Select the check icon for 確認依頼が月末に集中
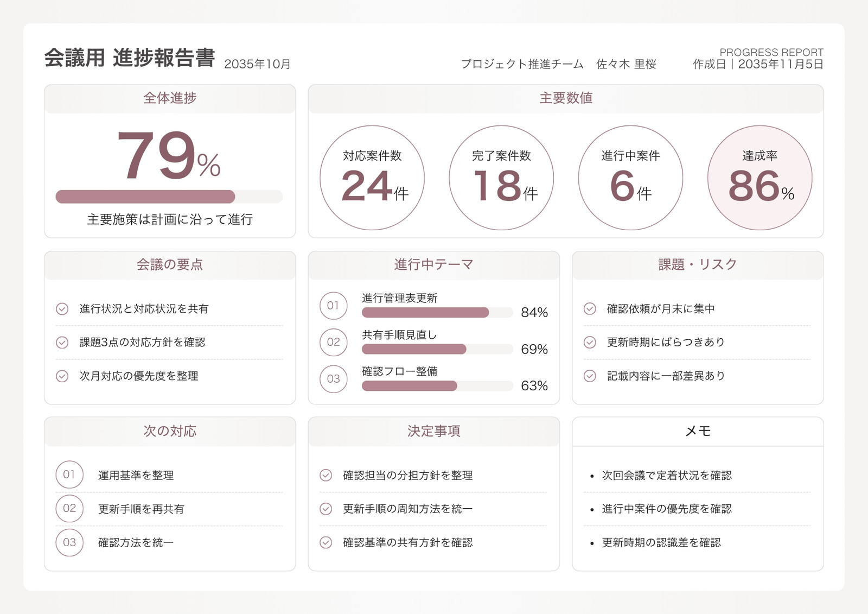 click(590, 309)
